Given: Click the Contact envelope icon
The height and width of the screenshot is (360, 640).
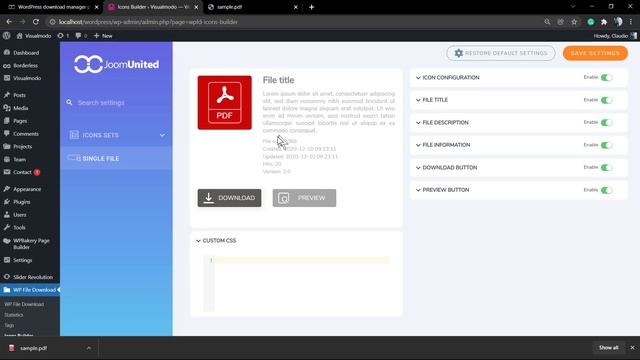Looking at the screenshot, I should [7, 172].
